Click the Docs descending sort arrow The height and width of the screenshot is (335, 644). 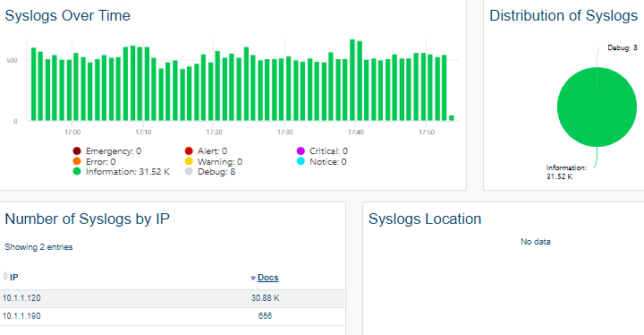point(253,279)
